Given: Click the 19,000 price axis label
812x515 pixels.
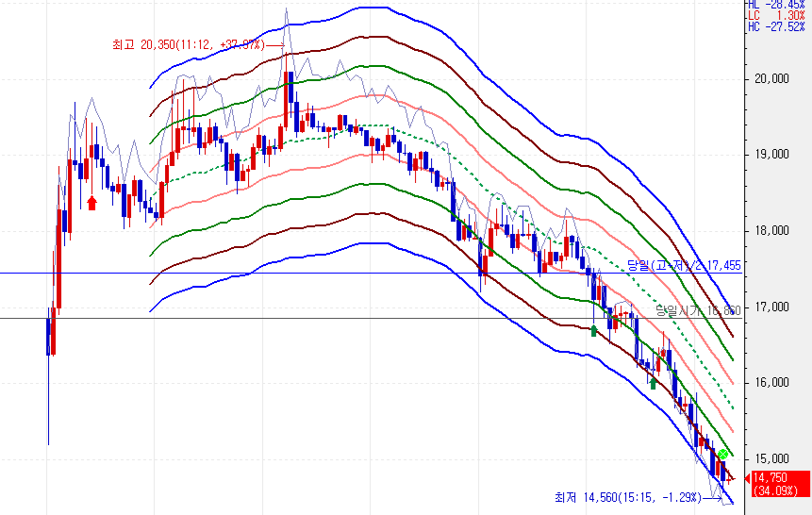Looking at the screenshot, I should [771, 155].
